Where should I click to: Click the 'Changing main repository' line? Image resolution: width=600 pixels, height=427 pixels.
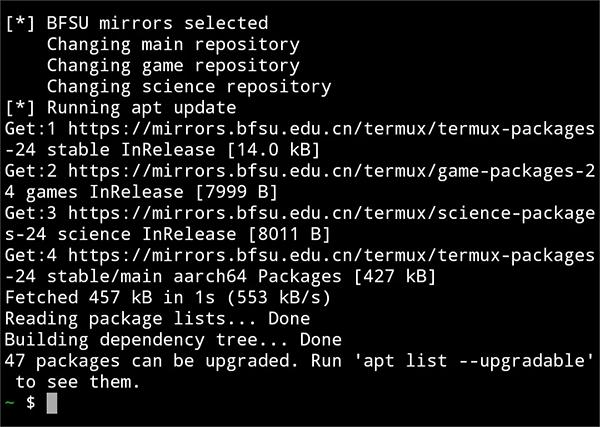173,45
